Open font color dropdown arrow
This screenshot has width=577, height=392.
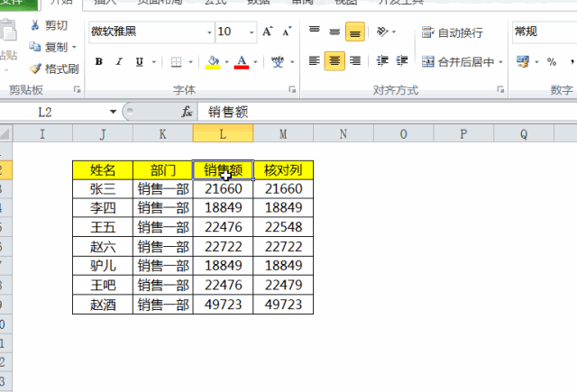point(255,62)
